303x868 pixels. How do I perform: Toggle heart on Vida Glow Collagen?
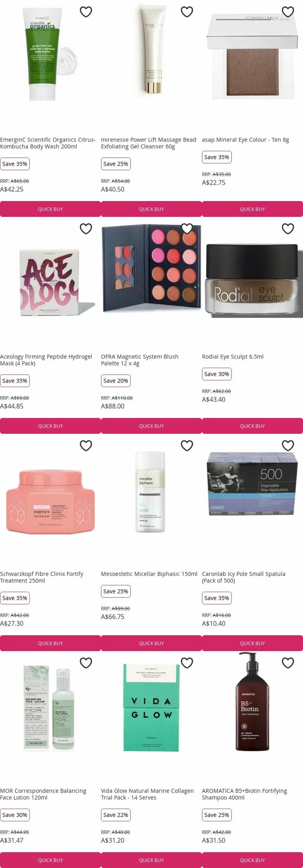tap(187, 663)
